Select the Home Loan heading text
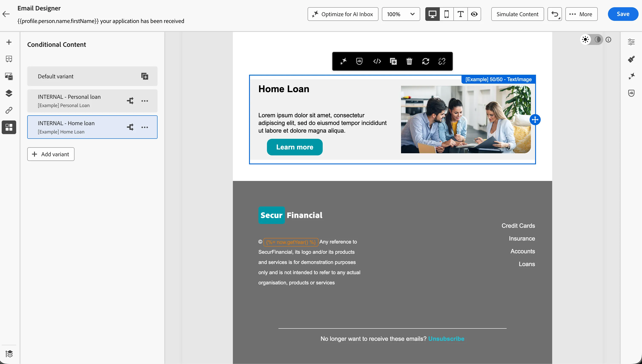Screen dimensions: 642x364 pos(284,89)
